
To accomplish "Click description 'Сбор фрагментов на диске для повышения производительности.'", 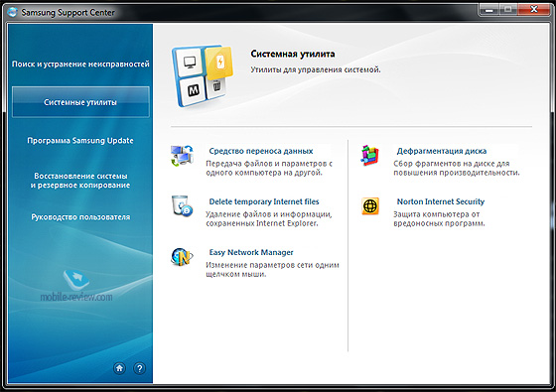I will point(457,169).
